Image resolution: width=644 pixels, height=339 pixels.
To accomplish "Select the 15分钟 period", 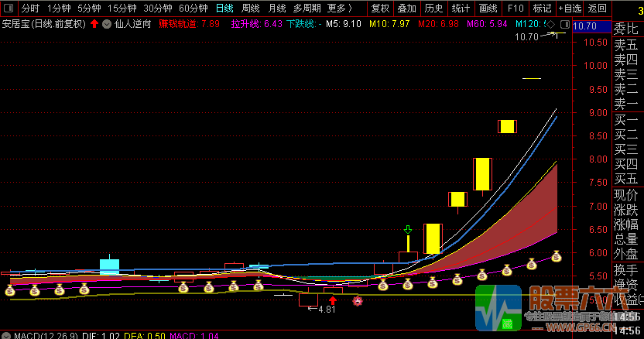I will click(x=122, y=9).
